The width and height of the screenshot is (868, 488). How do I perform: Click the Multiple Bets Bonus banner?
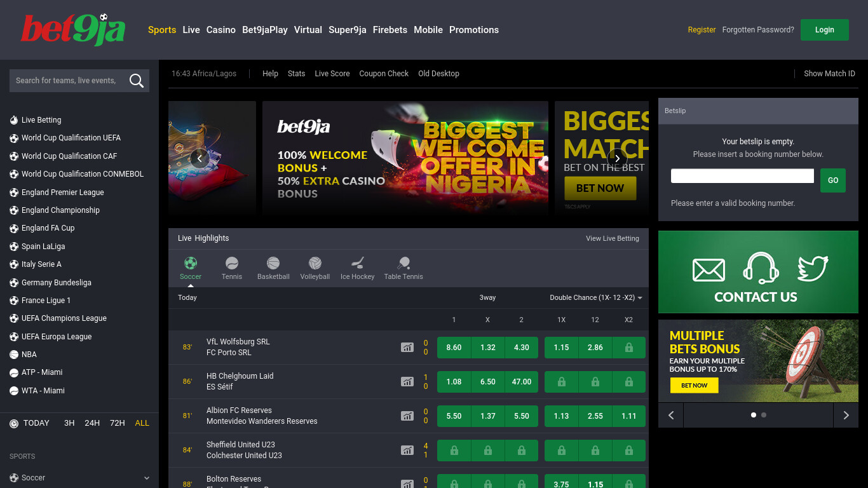point(758,361)
